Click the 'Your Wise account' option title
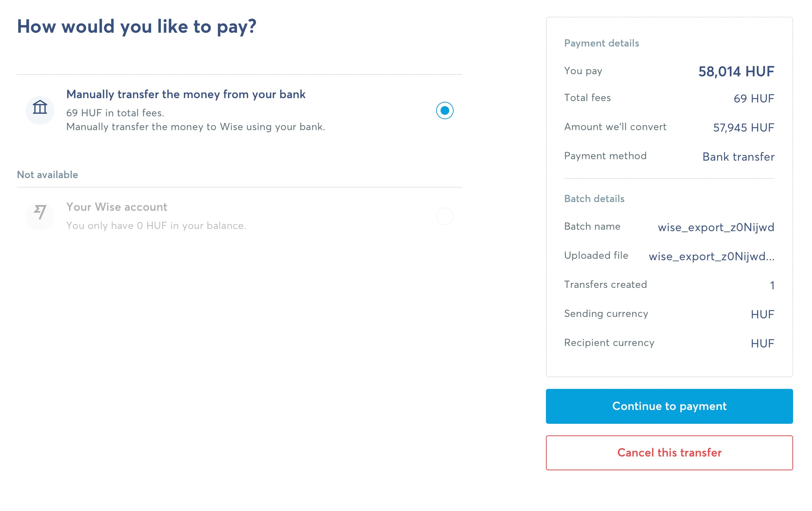Viewport: 812px width, 511px height. coord(117,207)
